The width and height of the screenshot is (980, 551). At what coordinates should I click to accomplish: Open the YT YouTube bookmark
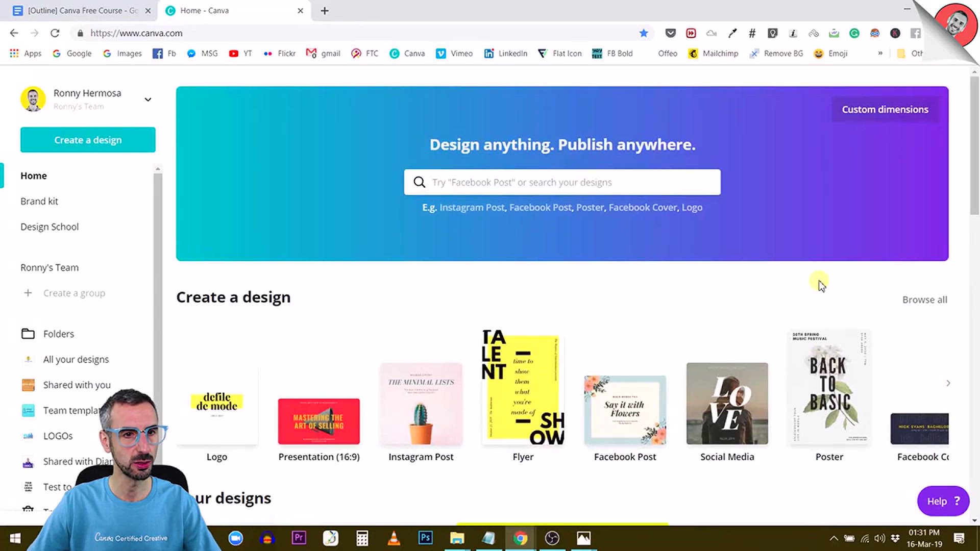coord(240,53)
